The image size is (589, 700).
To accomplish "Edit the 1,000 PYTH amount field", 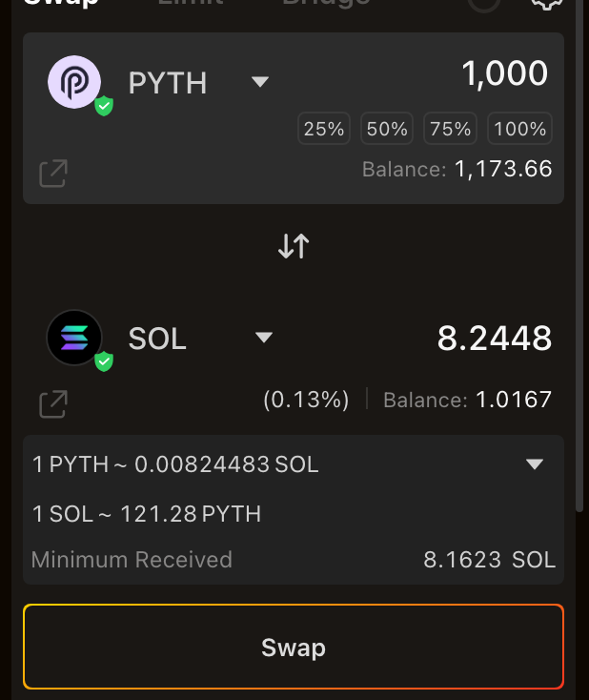I will tap(505, 73).
